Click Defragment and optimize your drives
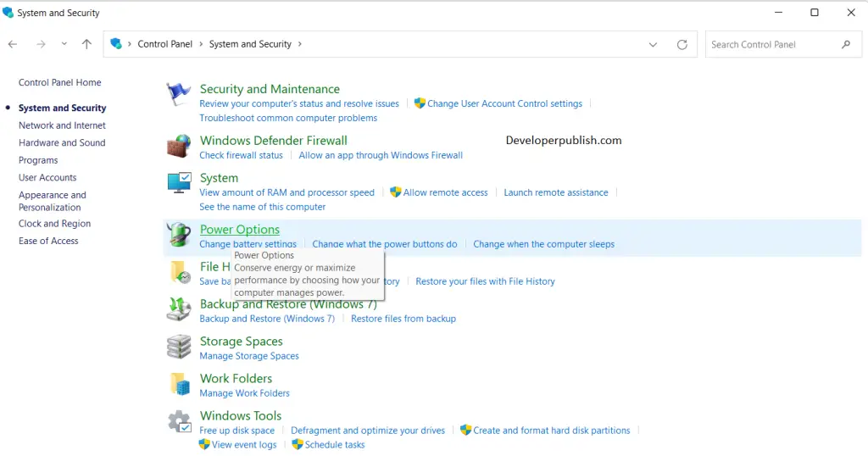The height and width of the screenshot is (456, 868). [368, 431]
